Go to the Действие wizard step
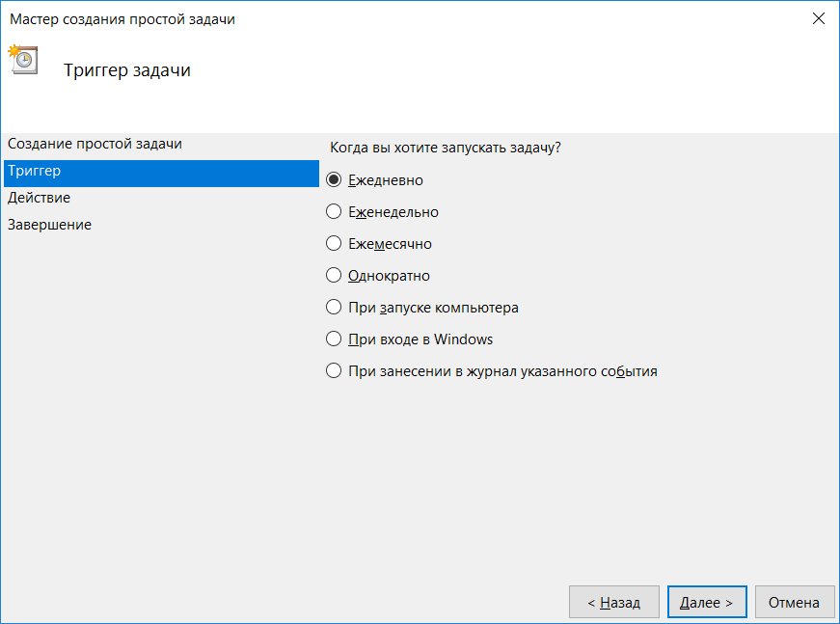The width and height of the screenshot is (840, 624). click(39, 198)
